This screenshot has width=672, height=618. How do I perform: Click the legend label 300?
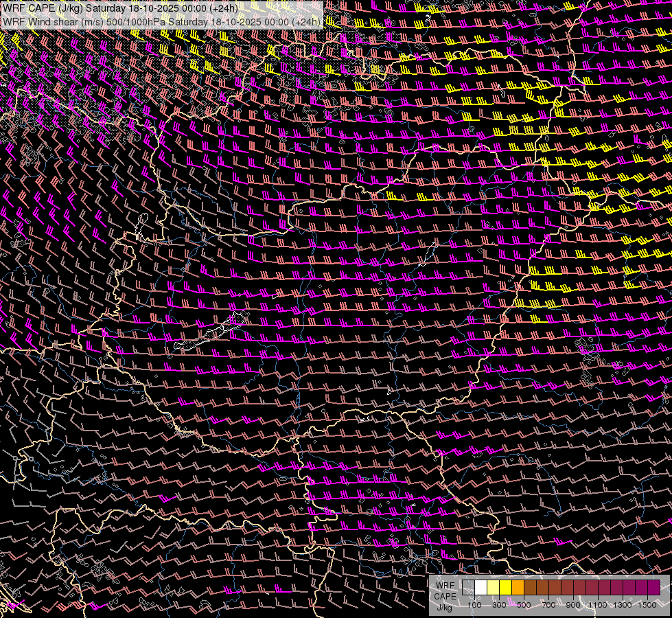499,605
